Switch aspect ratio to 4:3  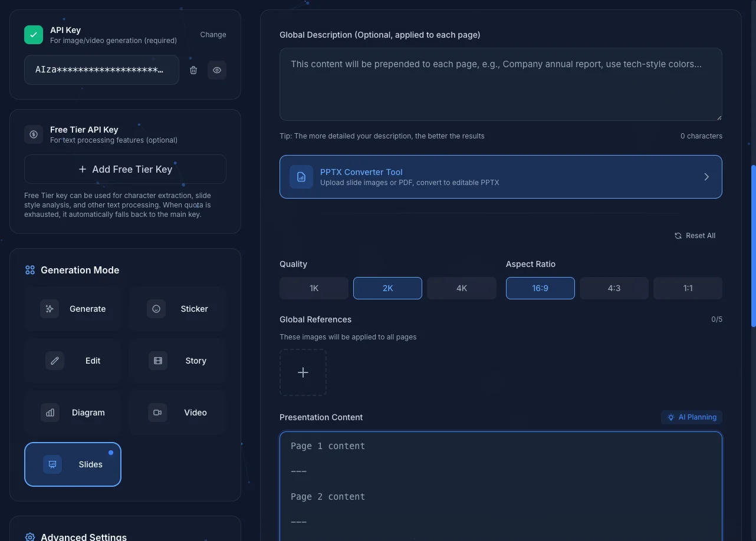pyautogui.click(x=614, y=288)
